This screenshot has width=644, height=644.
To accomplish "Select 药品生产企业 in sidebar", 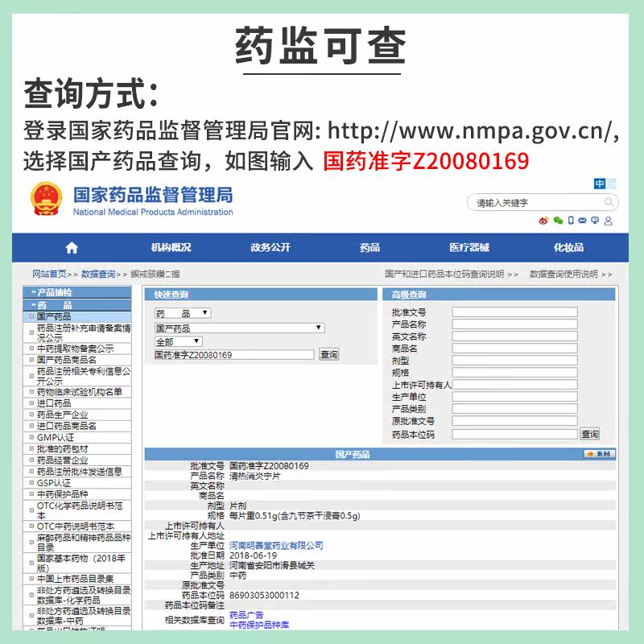I will [x=77, y=415].
